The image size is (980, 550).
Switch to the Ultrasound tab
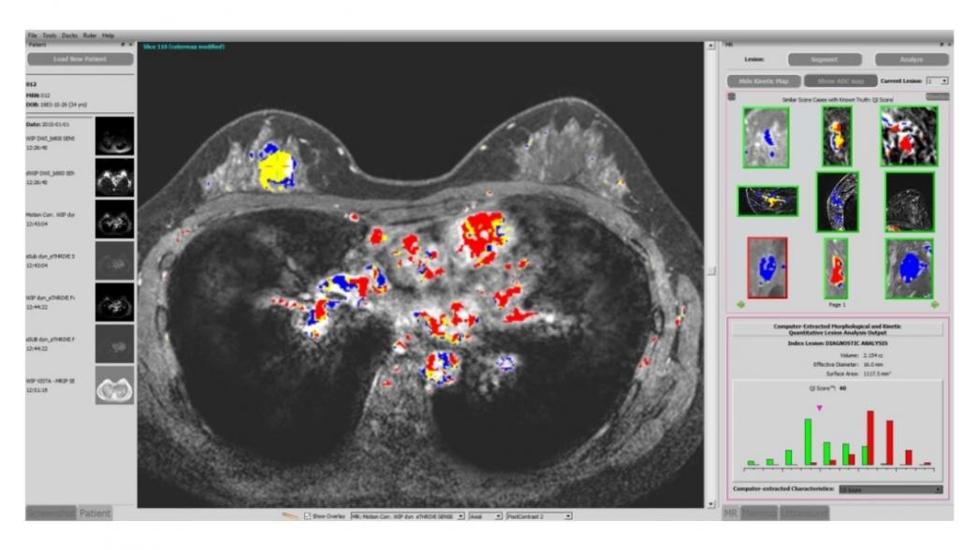tap(804, 513)
